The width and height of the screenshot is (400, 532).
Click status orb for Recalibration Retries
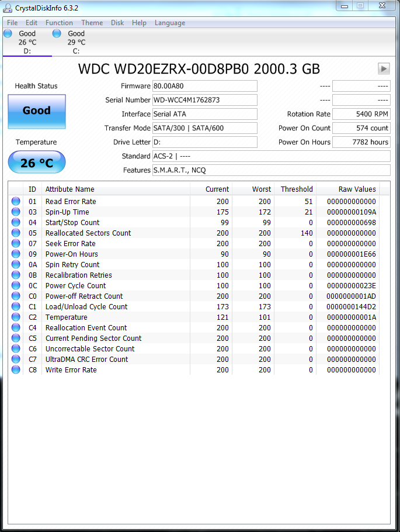[16, 275]
